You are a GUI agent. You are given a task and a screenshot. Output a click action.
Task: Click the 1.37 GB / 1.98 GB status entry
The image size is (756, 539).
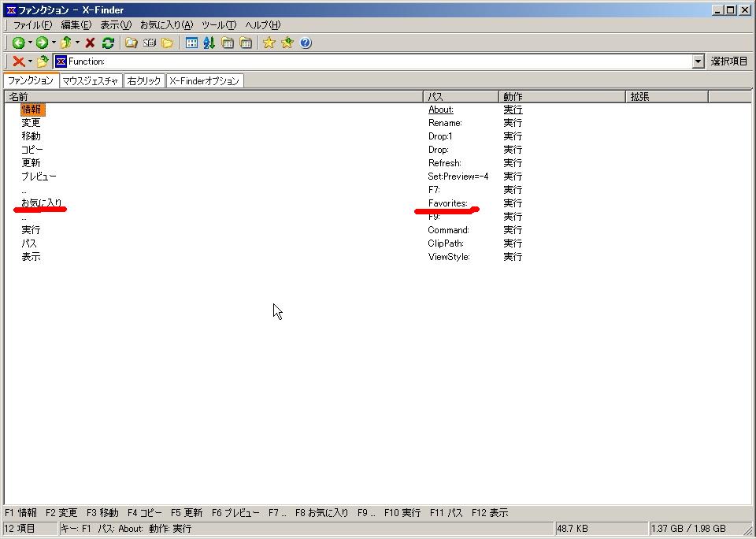tap(688, 529)
